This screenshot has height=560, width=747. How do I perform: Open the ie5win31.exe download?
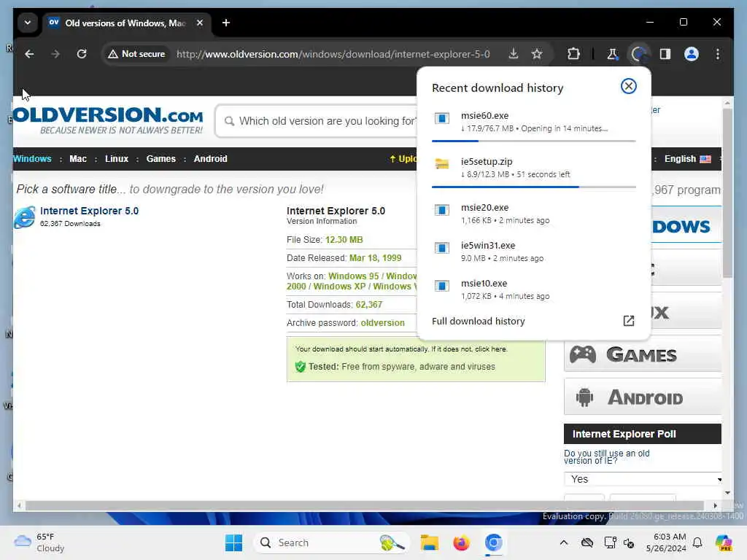pyautogui.click(x=533, y=252)
